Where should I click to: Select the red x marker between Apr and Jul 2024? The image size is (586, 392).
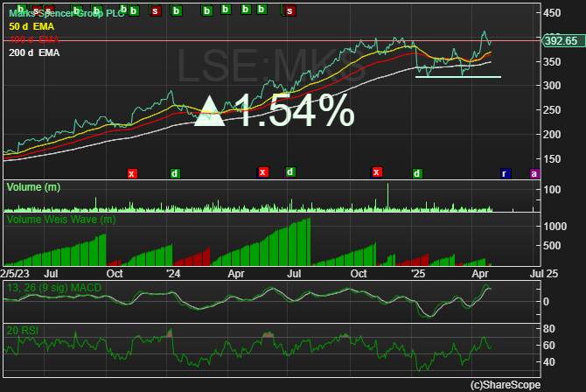(x=262, y=172)
